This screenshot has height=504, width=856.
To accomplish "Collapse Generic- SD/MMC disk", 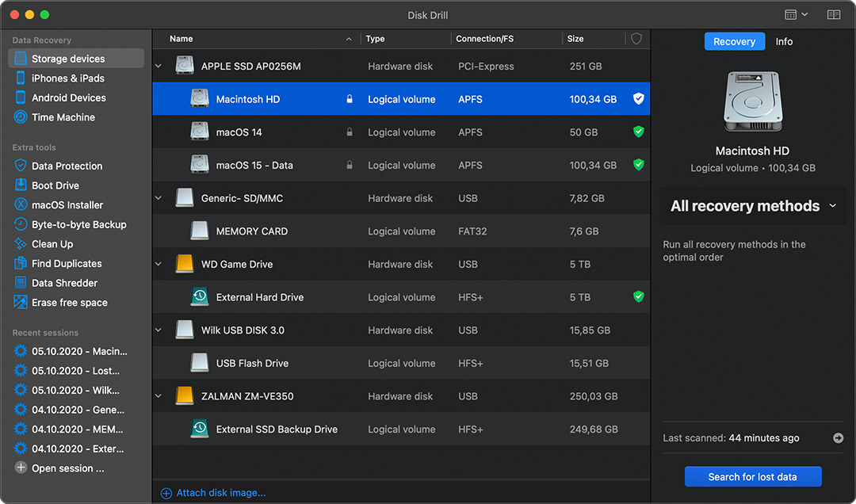I will click(159, 197).
